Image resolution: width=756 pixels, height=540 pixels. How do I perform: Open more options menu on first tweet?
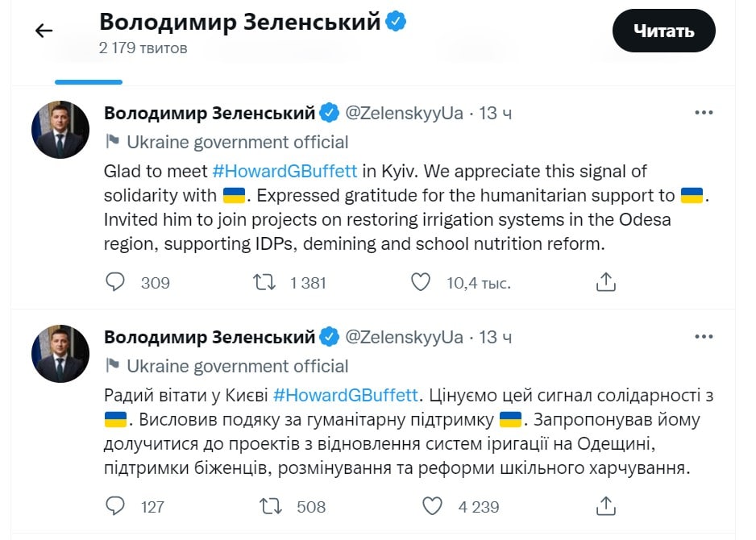[x=703, y=114]
